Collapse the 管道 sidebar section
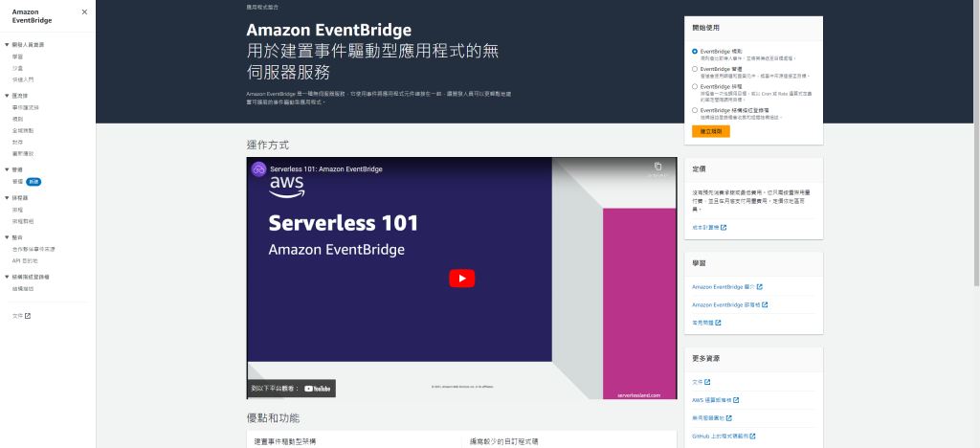 pyautogui.click(x=7, y=170)
